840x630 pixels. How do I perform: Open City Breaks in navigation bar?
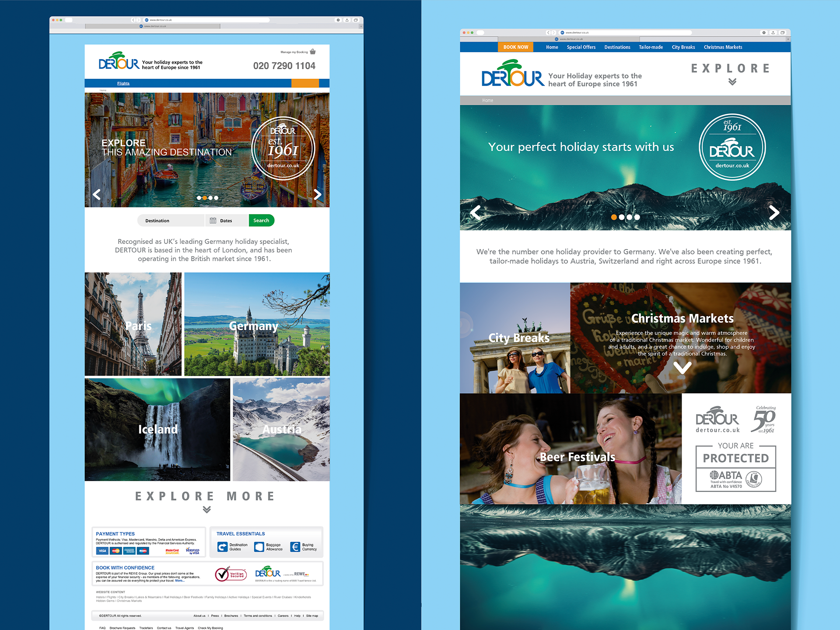(683, 47)
